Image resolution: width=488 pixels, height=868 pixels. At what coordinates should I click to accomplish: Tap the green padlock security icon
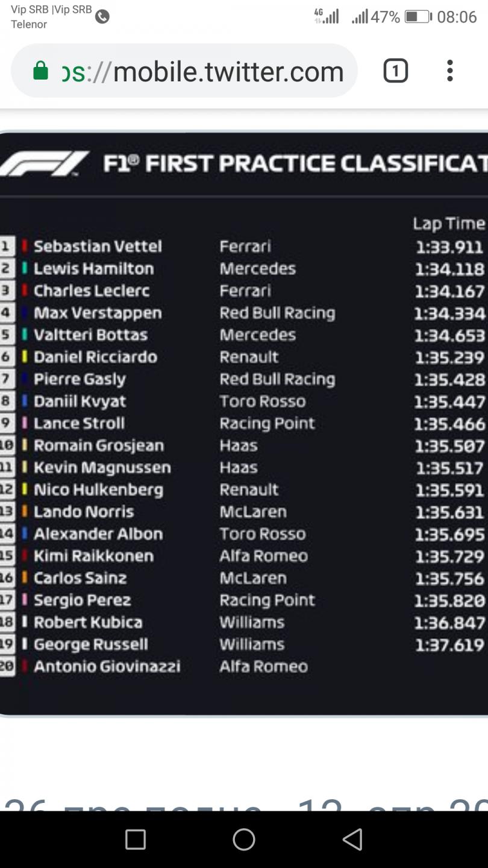click(x=40, y=71)
